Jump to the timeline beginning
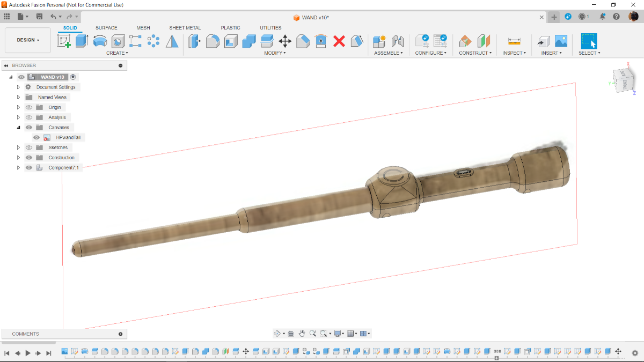Image resolution: width=644 pixels, height=362 pixels. coord(7,353)
